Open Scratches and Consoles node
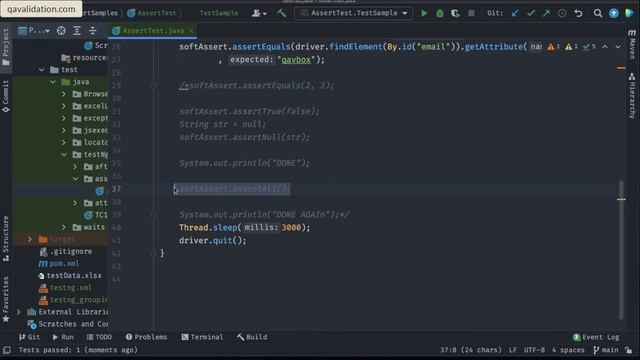640x360 pixels. (x=68, y=324)
